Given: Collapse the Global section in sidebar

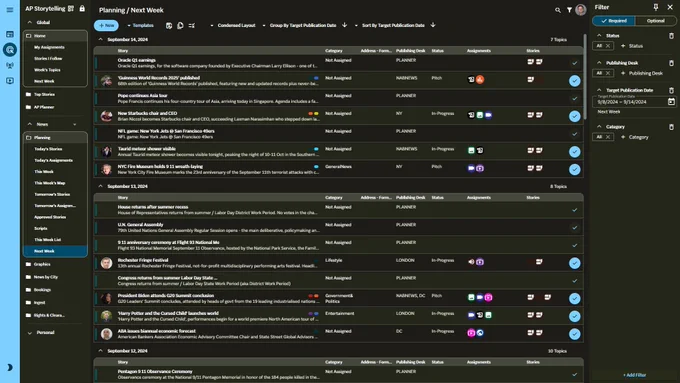Looking at the screenshot, I should coord(29,22).
